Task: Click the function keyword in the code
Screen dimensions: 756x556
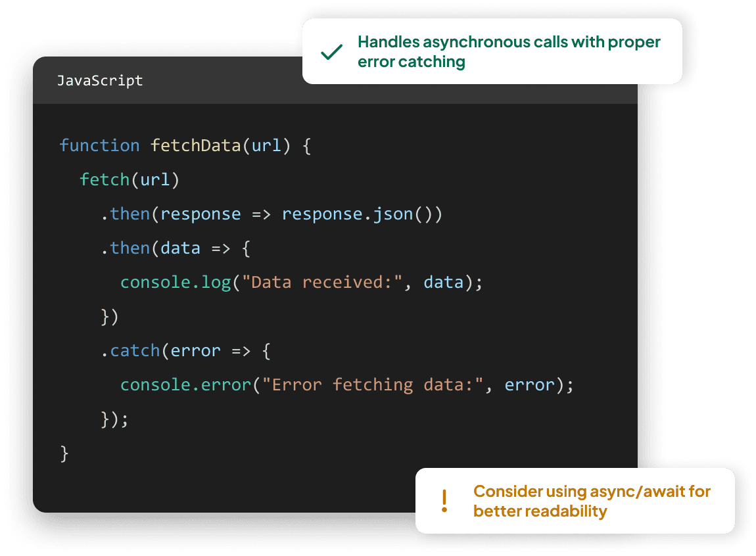Action: tap(99, 145)
